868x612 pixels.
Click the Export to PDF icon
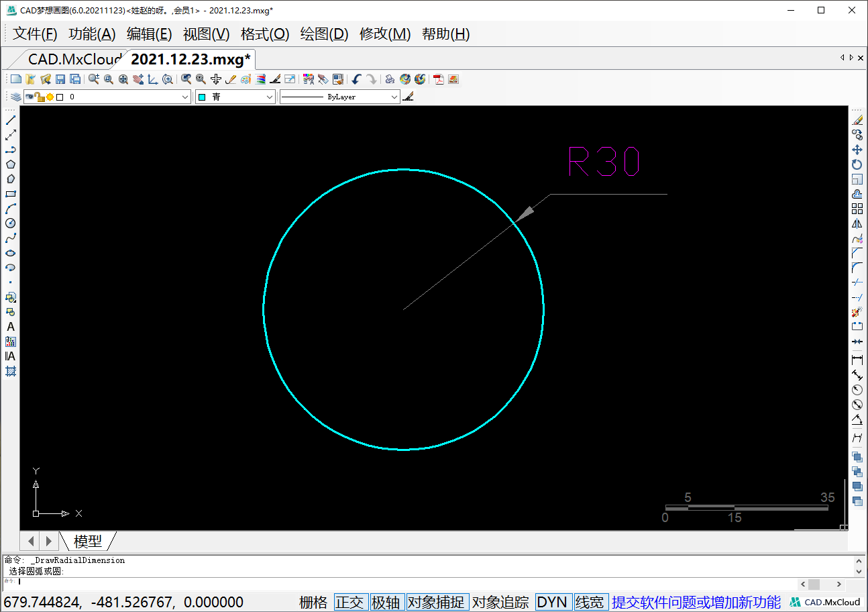tap(439, 79)
